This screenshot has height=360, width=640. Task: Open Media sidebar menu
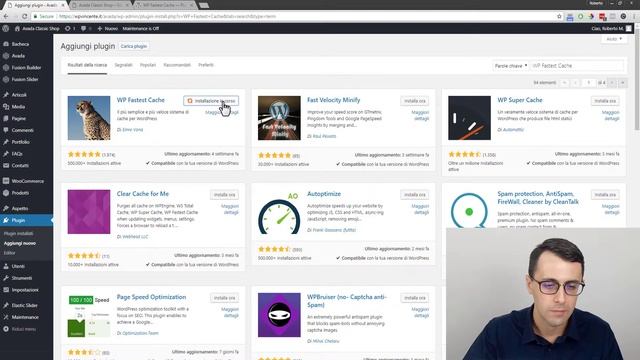coord(18,107)
